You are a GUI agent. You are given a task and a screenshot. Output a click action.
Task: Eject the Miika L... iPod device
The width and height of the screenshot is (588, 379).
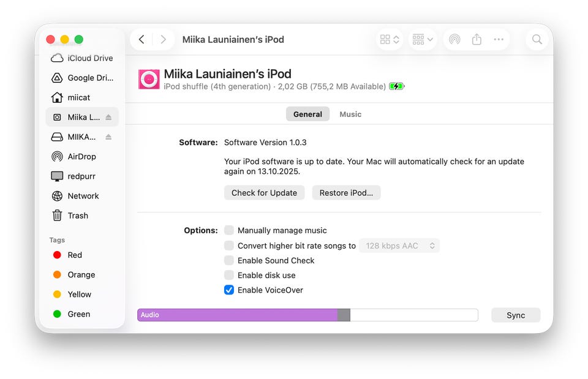click(x=108, y=117)
